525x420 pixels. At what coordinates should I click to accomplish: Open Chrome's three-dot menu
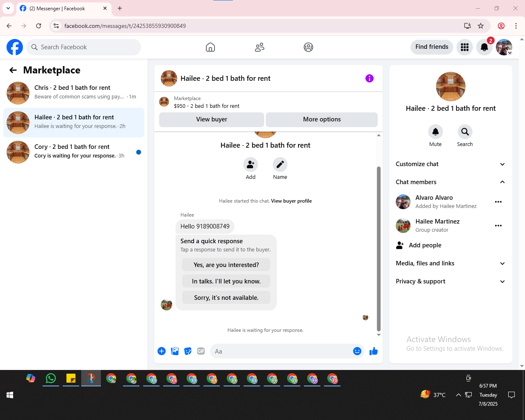coord(516,26)
